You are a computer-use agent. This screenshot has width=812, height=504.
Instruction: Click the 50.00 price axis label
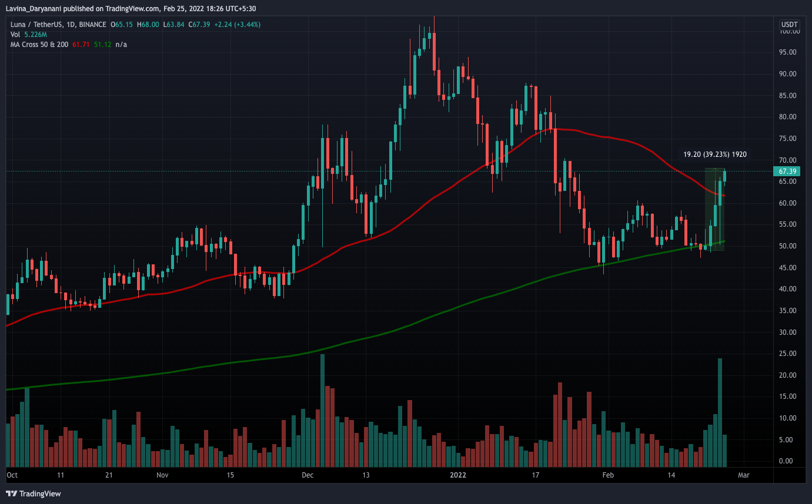pyautogui.click(x=787, y=246)
